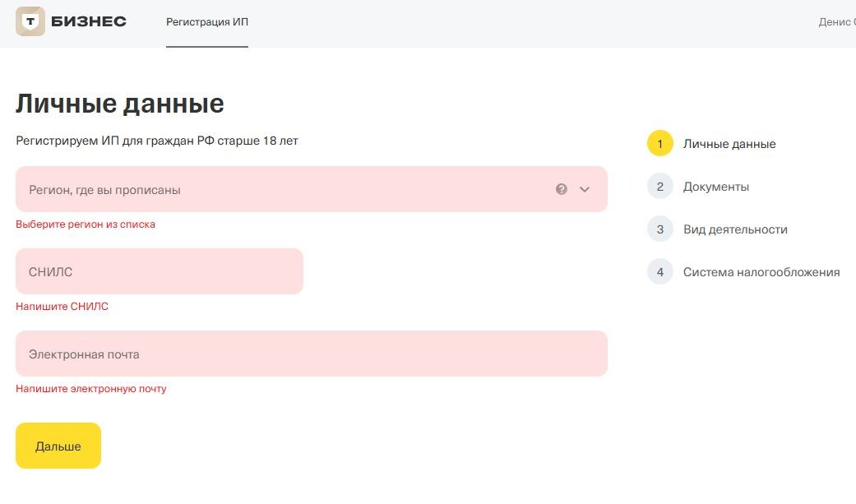Open the Регистрация ИП tab
856x504 pixels.
pyautogui.click(x=207, y=22)
